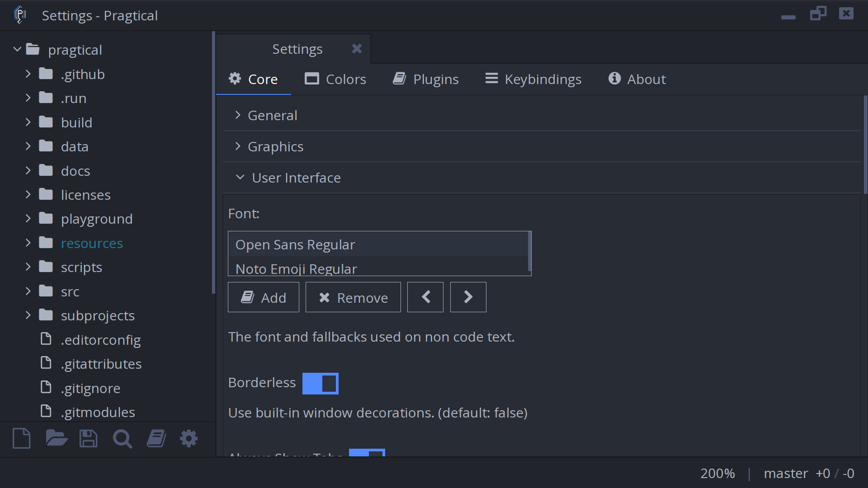Click the Remove font button

pos(353,297)
